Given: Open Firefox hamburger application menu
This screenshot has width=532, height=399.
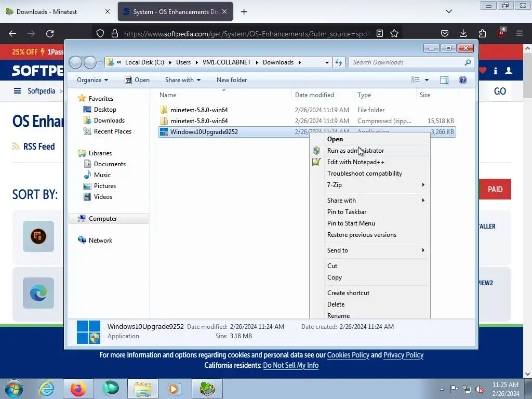Looking at the screenshot, I should tap(520, 33).
